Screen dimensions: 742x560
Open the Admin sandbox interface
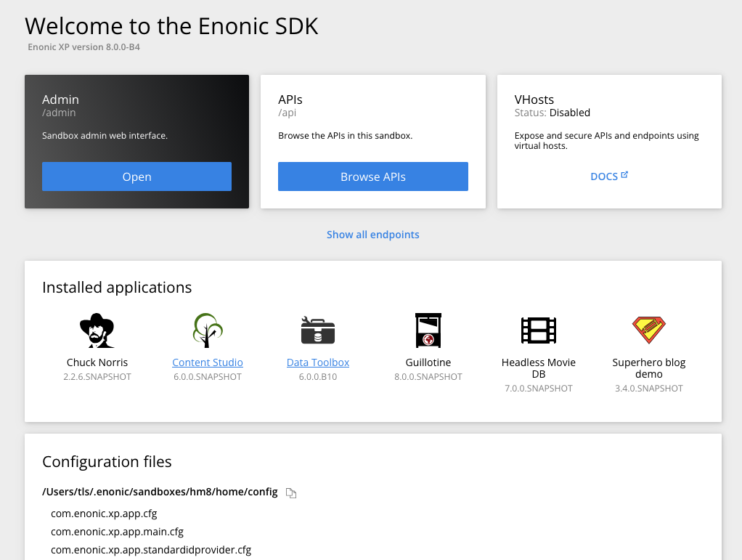tap(136, 176)
